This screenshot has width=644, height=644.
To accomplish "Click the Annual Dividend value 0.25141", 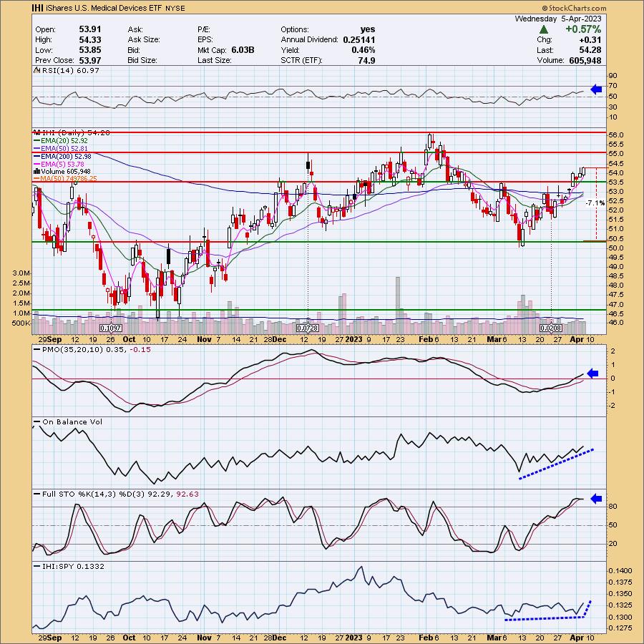I will point(359,39).
